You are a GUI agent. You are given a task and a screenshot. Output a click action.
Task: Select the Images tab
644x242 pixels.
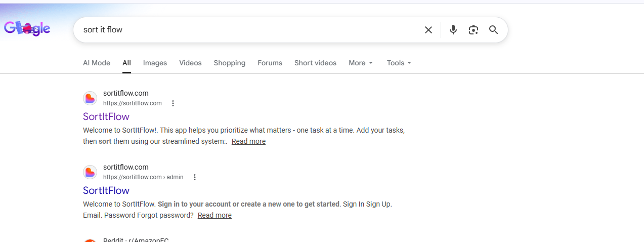click(x=155, y=63)
